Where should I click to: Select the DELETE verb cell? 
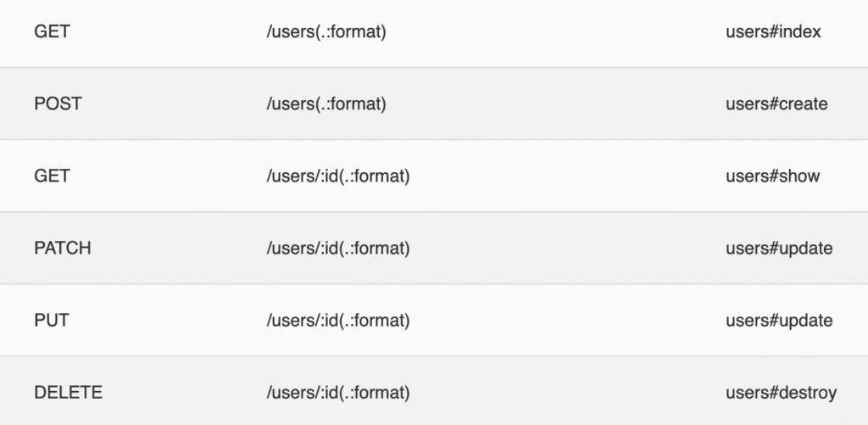coord(68,393)
